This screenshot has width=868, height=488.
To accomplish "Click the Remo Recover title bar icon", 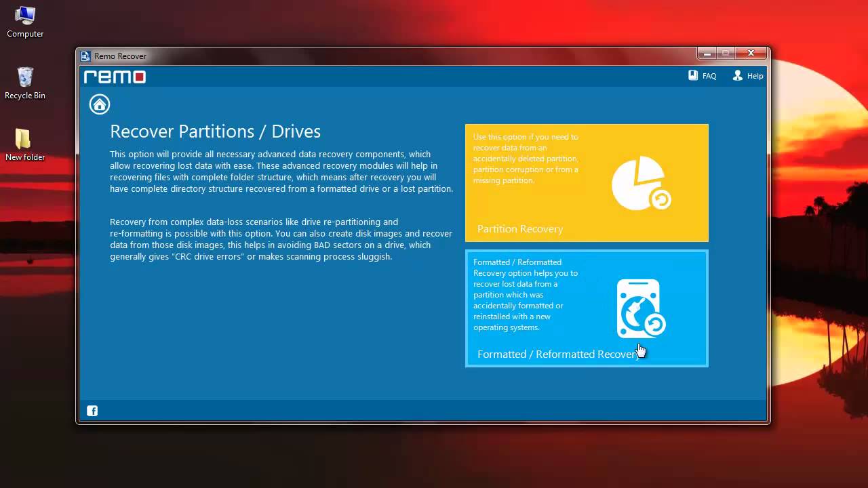I will [85, 56].
